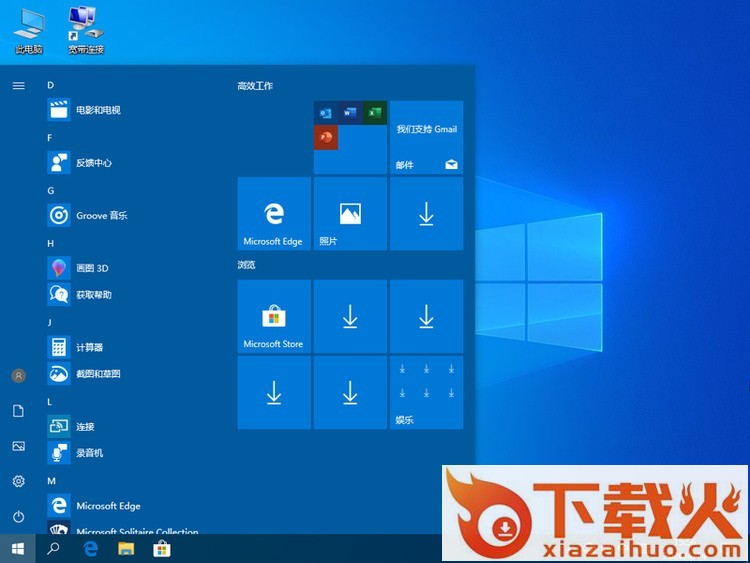Click File Explorer on the taskbar

[x=126, y=549]
